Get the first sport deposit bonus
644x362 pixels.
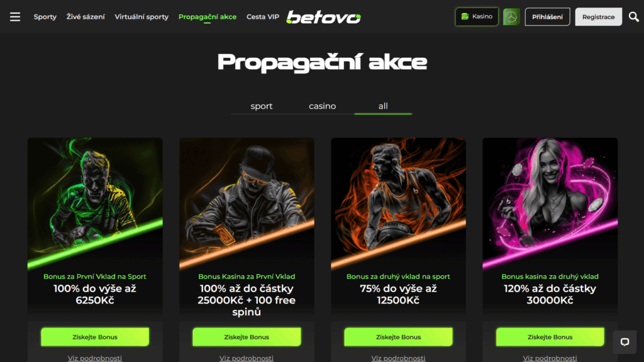pyautogui.click(x=95, y=337)
